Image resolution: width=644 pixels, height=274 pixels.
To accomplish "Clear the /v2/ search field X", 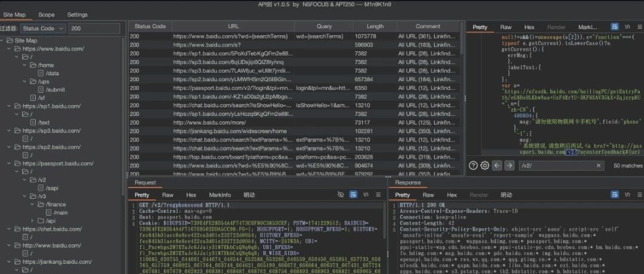I will tap(599, 165).
